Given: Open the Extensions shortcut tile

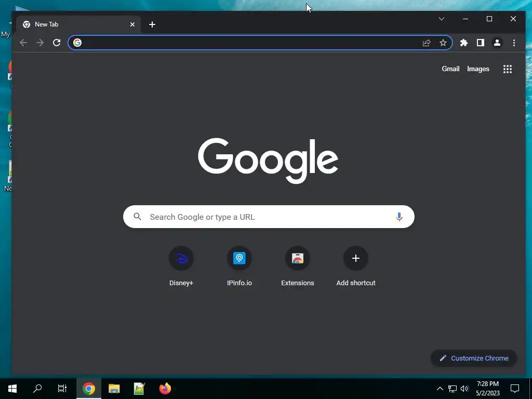Looking at the screenshot, I should pyautogui.click(x=298, y=267).
